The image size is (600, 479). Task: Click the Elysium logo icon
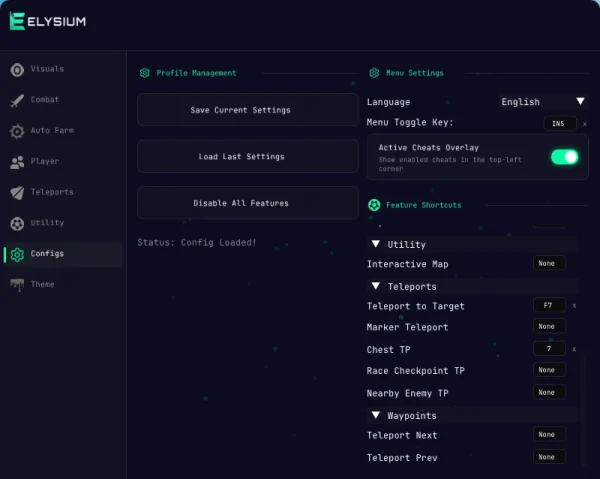17,21
